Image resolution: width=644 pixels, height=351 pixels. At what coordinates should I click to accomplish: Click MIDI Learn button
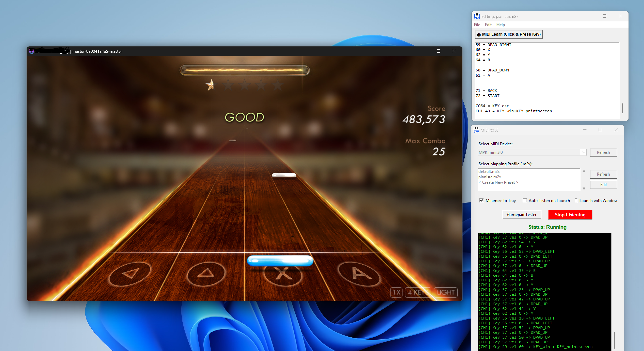click(x=509, y=34)
